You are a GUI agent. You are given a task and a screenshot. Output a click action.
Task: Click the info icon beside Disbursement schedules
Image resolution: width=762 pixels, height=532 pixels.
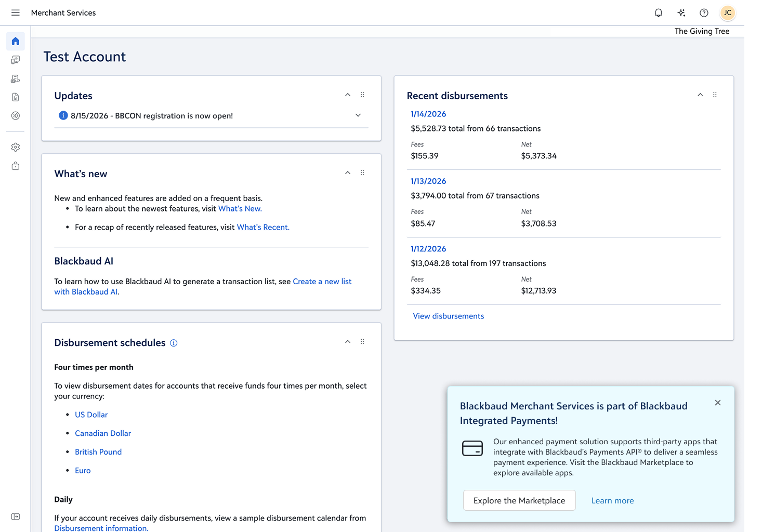pos(174,343)
